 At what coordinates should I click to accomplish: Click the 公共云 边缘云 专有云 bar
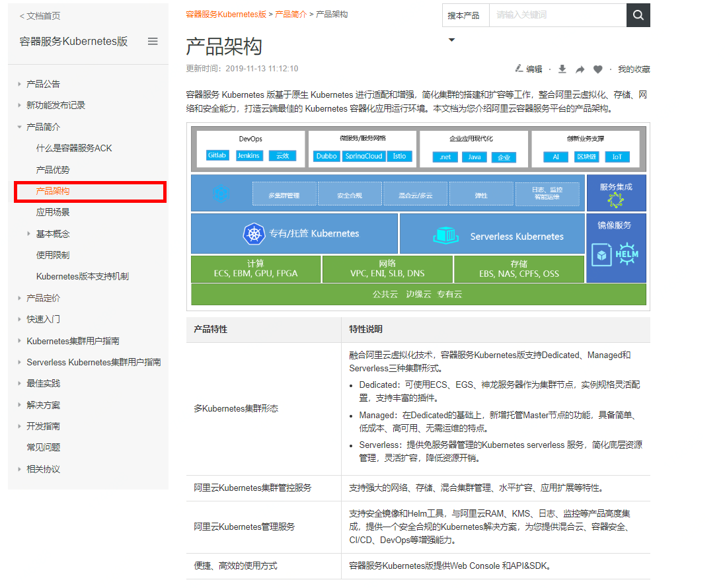click(x=418, y=295)
